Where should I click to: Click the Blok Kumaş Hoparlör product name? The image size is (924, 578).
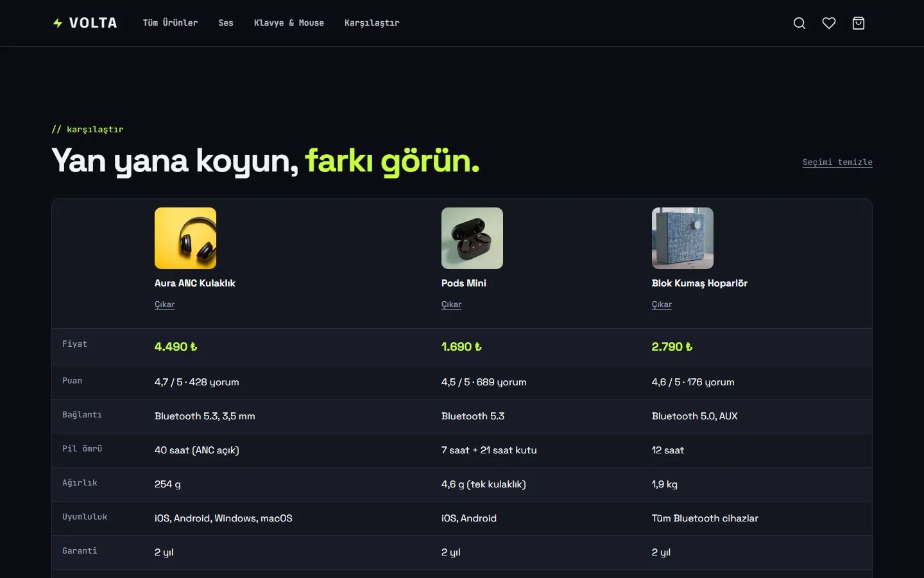click(699, 283)
